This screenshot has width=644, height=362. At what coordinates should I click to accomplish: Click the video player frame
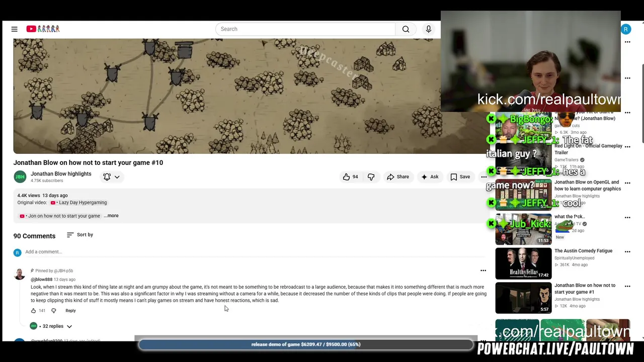(226, 96)
